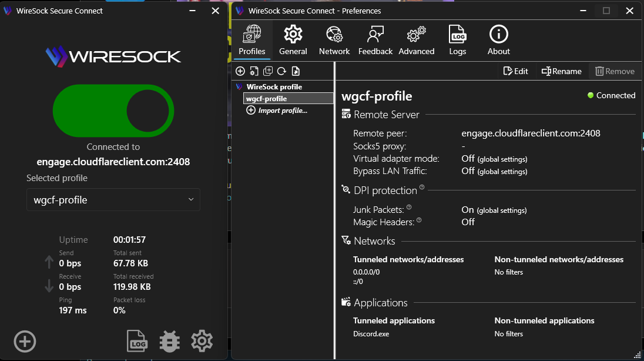Image resolution: width=644 pixels, height=361 pixels.
Task: Click the Magic Headers info icon
Action: click(x=419, y=220)
